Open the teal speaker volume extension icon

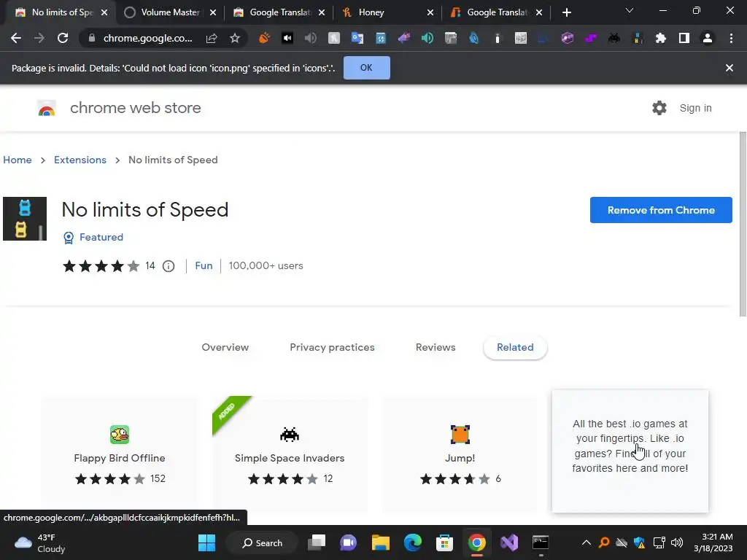pos(427,38)
